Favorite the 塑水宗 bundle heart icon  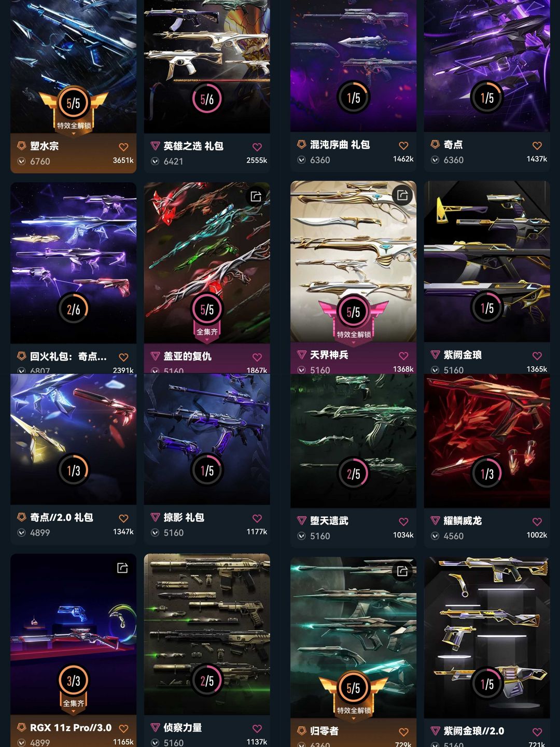click(123, 147)
